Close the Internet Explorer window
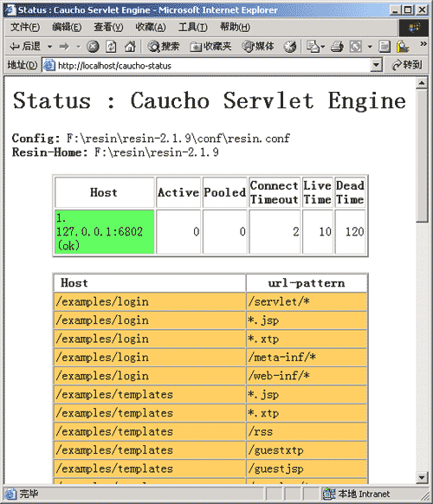Screen dimensions: 433x504 tap(423, 10)
